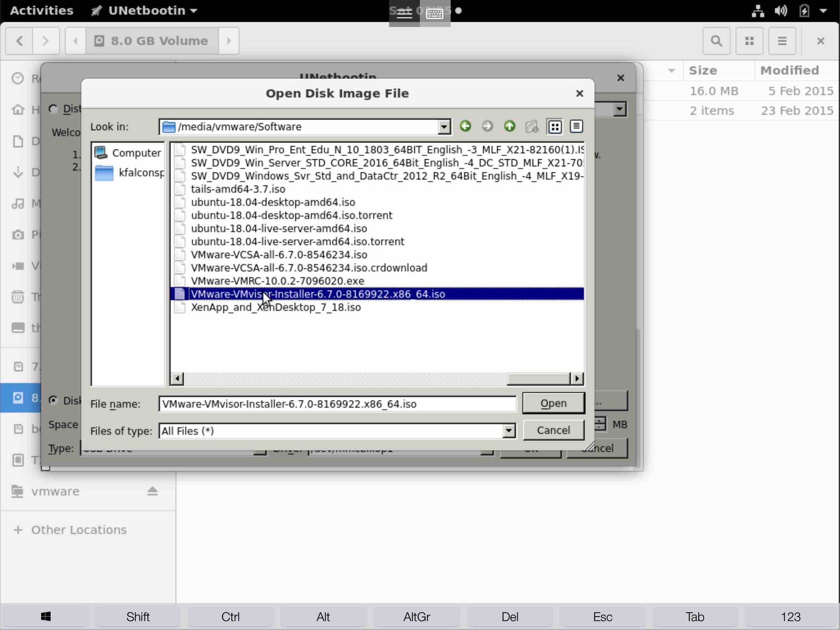Click the horizontal scrollbar right arrow
840x630 pixels.
[x=577, y=379]
